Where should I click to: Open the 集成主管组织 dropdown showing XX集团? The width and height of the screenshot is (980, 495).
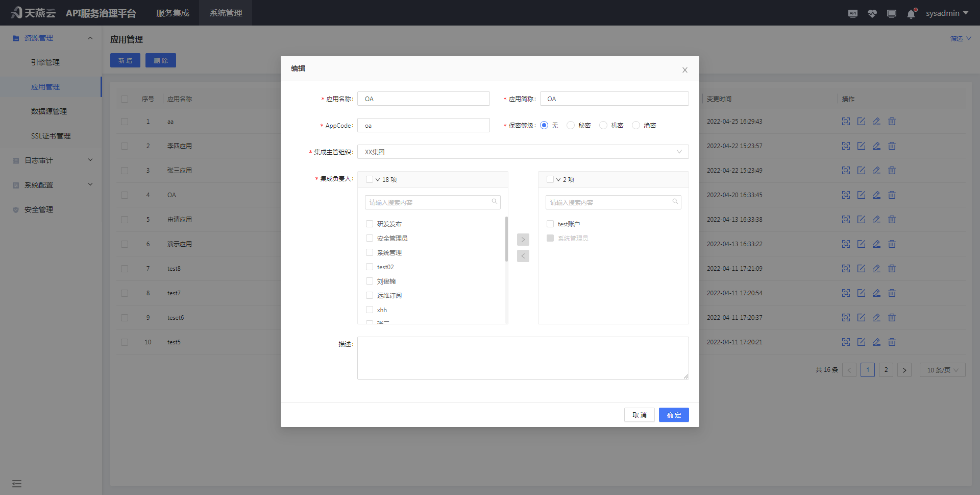pos(523,152)
